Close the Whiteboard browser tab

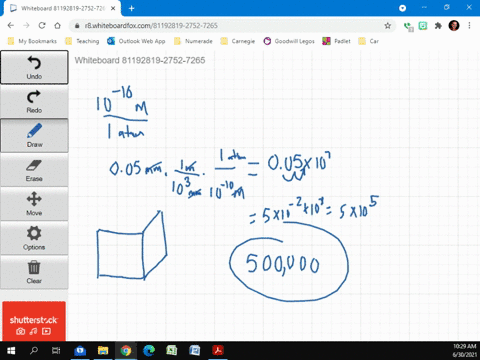pos(113,8)
